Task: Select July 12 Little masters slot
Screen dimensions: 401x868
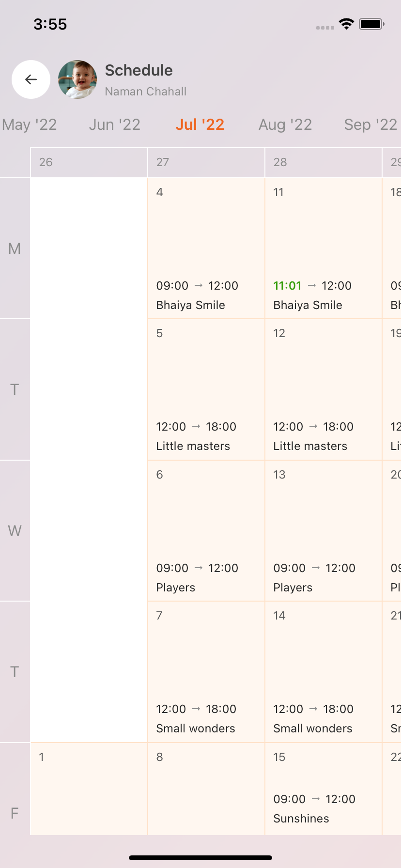Action: click(x=324, y=389)
